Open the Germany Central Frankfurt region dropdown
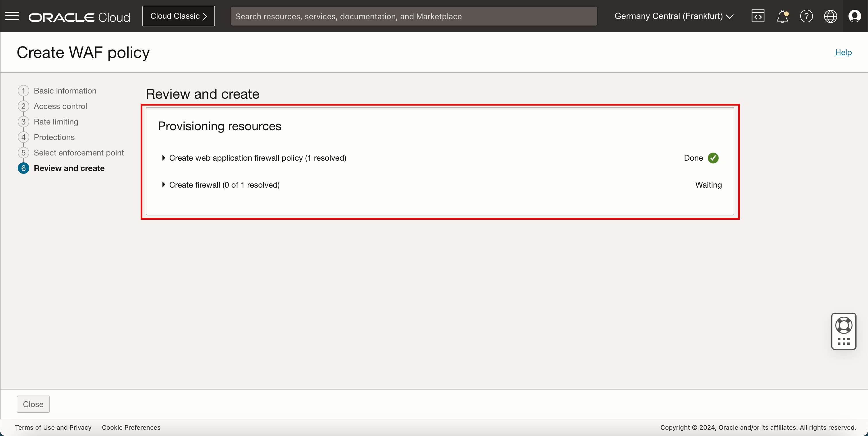This screenshot has height=436, width=868. (x=674, y=16)
